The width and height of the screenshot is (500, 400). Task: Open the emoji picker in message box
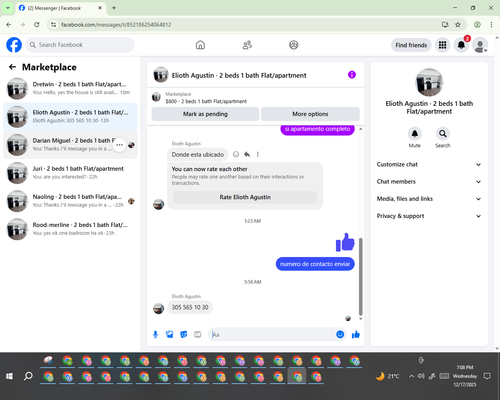pyautogui.click(x=340, y=334)
